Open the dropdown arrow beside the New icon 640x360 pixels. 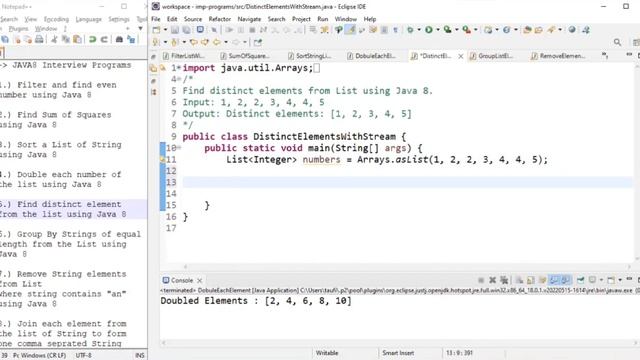165,30
